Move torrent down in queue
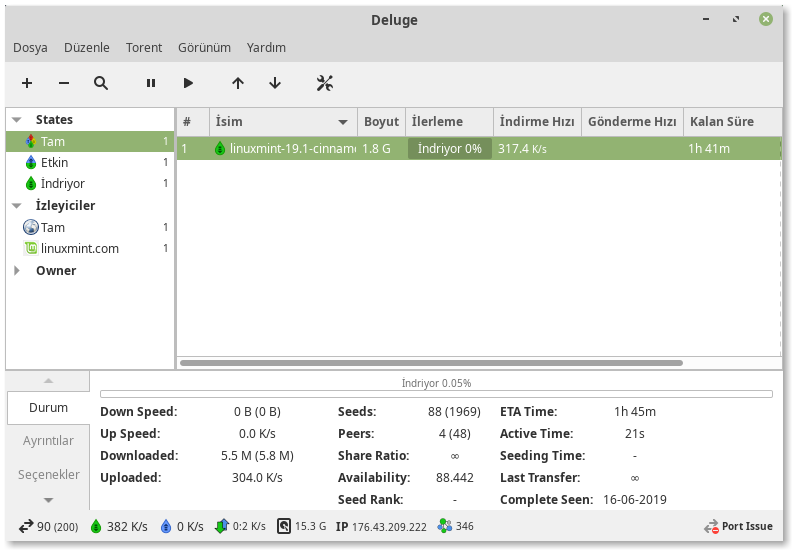 coord(275,83)
